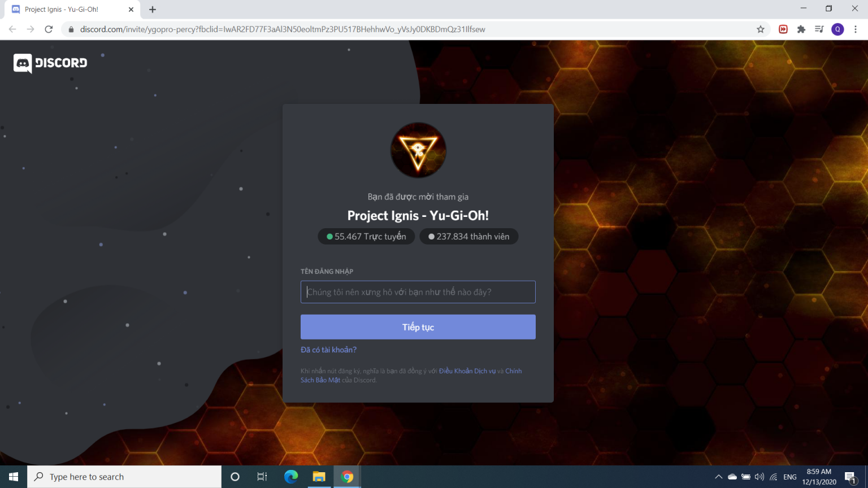Open the Chrome extensions puzzle icon
Screen dimensions: 868x488
[x=801, y=29]
